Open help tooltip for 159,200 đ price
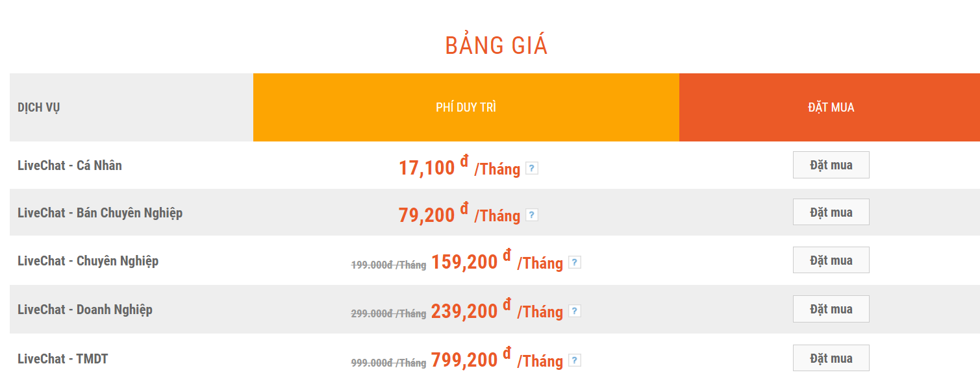This screenshot has width=980, height=390. tap(574, 262)
